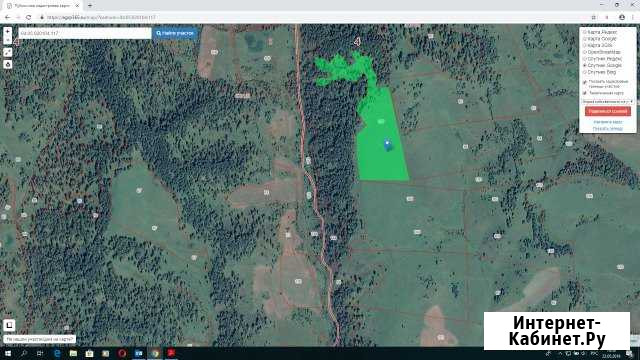
Task: Select the Карта Яндекс radio option
Action: (x=585, y=32)
